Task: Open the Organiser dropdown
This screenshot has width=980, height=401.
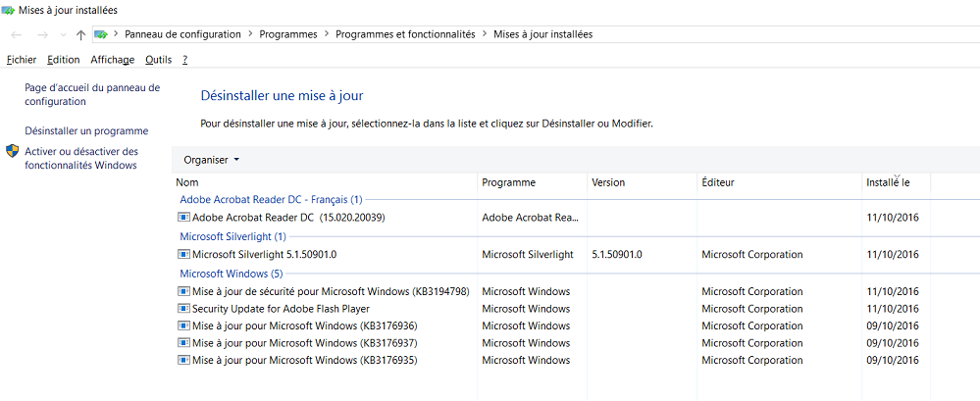Action: pos(211,160)
